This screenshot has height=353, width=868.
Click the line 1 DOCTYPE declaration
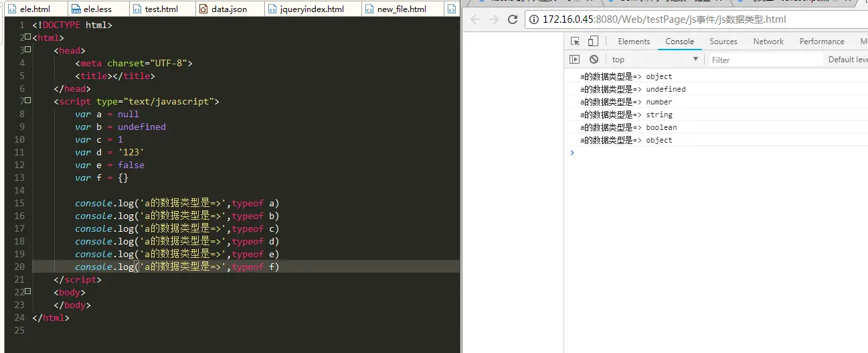[72, 25]
